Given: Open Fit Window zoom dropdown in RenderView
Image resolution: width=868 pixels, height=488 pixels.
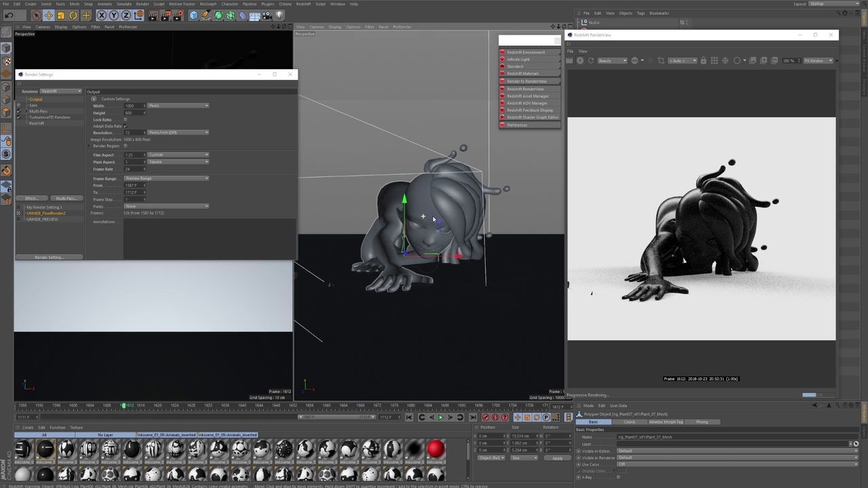Looking at the screenshot, I should [817, 60].
